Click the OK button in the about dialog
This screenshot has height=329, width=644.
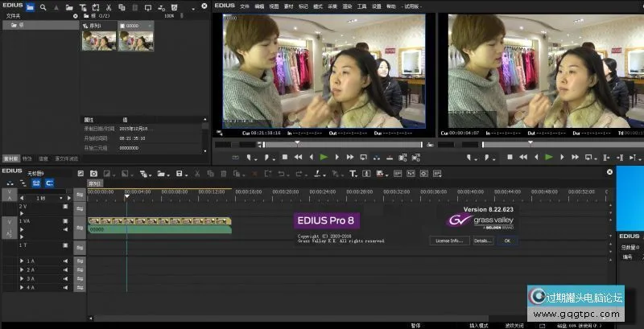506,241
